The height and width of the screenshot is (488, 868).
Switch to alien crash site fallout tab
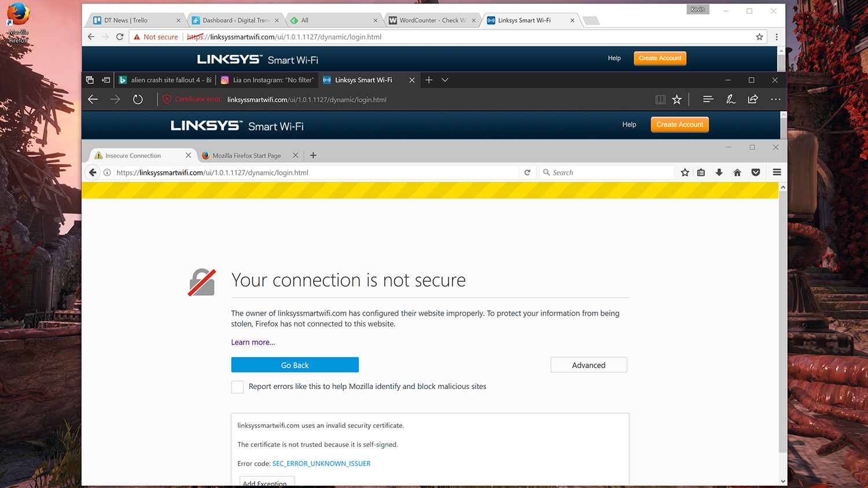click(165, 80)
